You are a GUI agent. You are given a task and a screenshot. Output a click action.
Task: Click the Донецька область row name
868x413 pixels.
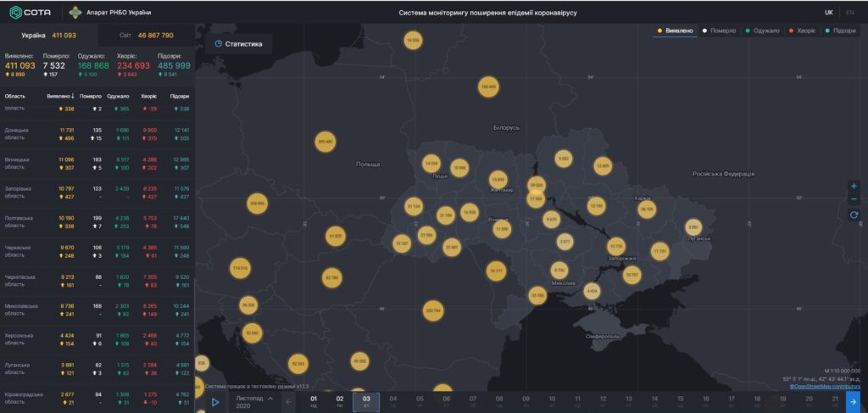tap(17, 133)
